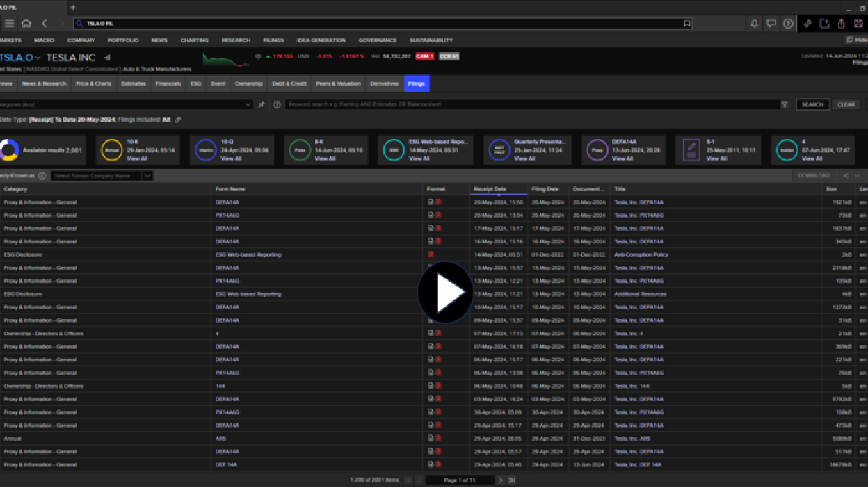Expand the Categories (Any) dropdown

click(x=248, y=105)
